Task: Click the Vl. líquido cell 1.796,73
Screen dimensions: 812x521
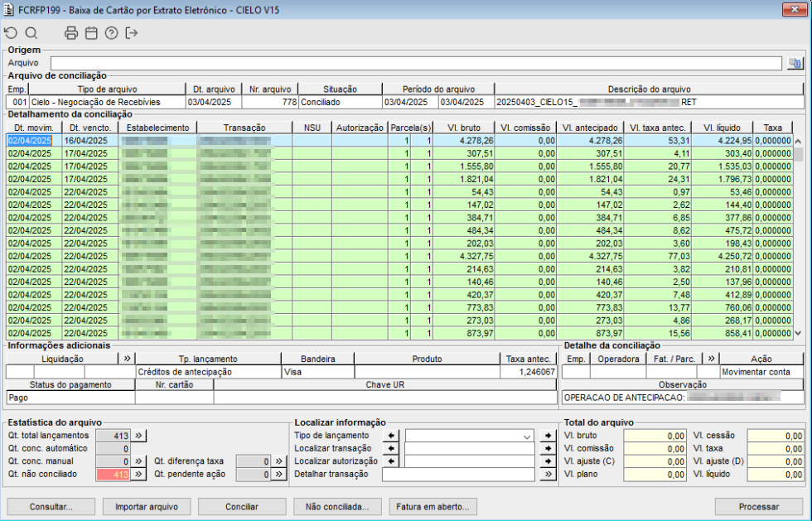Action: coord(722,179)
